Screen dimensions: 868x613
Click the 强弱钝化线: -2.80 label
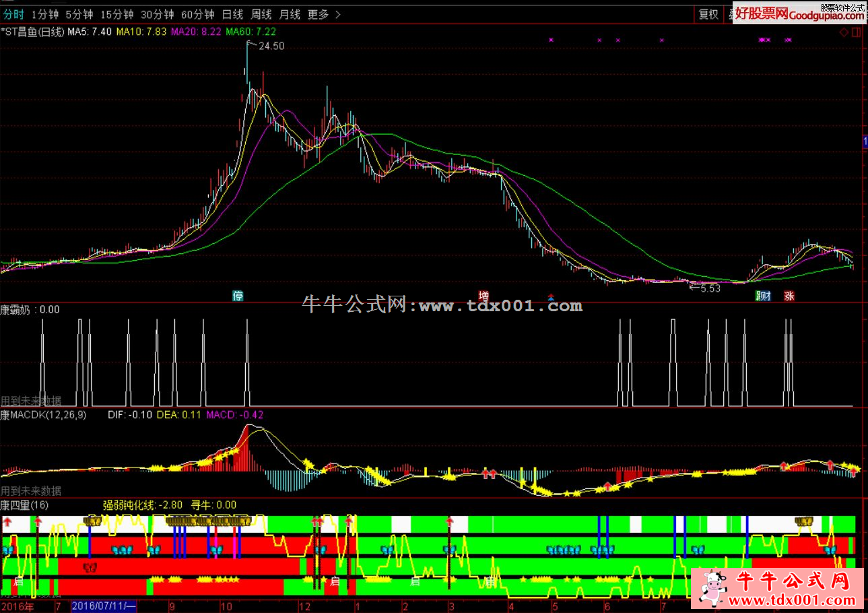pos(142,505)
